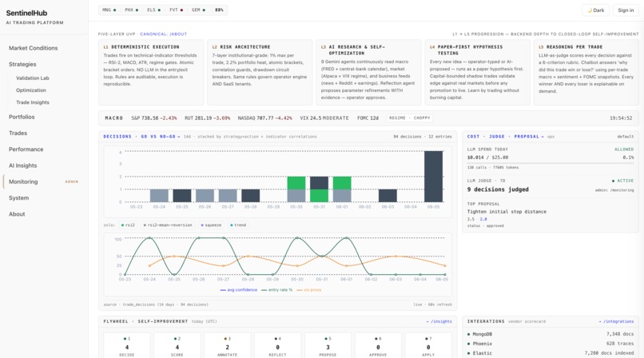
Task: Open the L4 Paper-First Hypothesis Testing card
Action: [x=477, y=72]
